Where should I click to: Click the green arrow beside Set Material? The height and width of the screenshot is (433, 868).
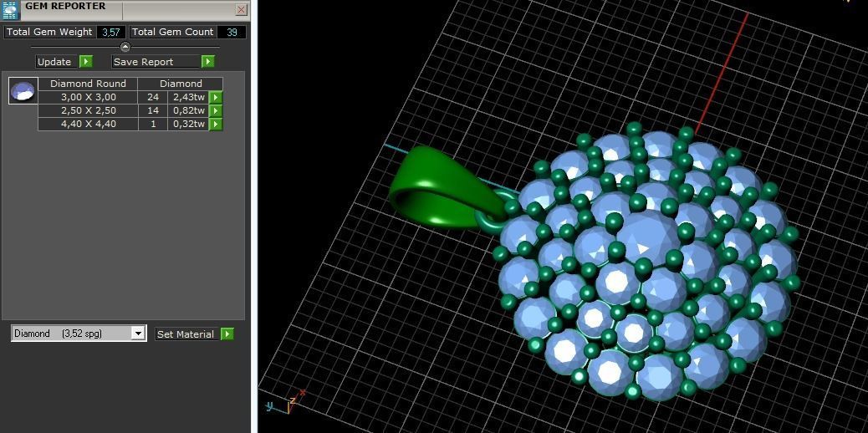227,334
